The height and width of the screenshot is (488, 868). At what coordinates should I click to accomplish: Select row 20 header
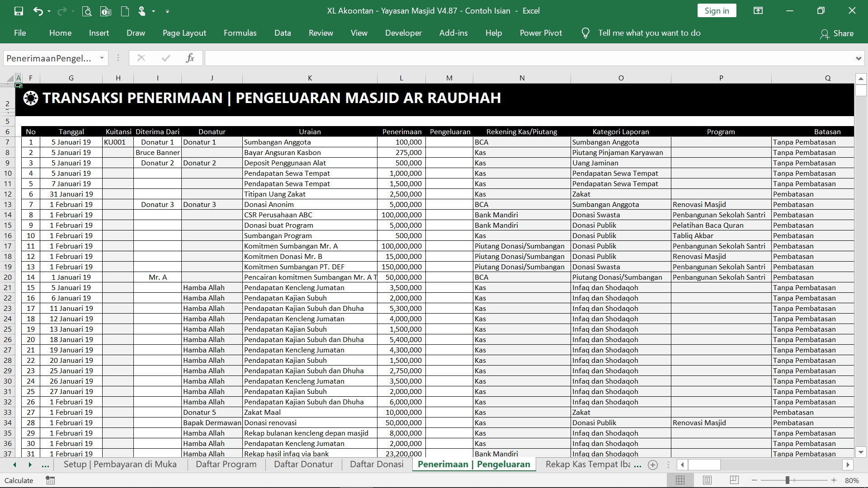tap(8, 277)
